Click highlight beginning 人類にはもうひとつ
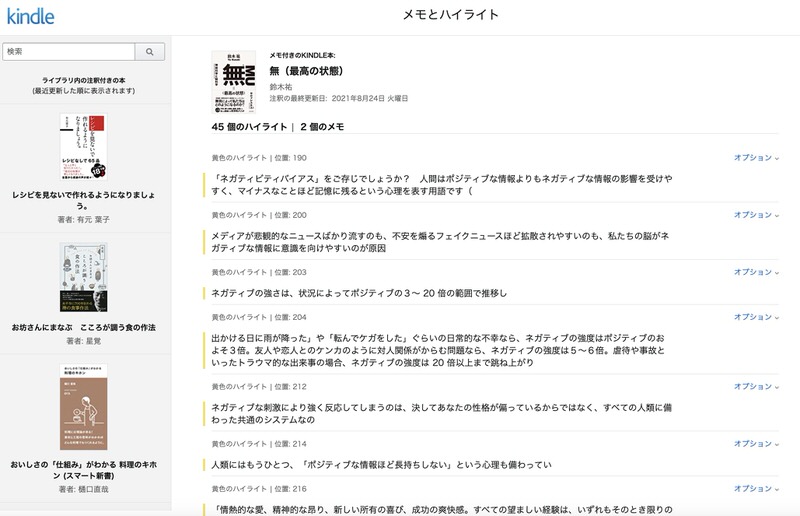This screenshot has width=800, height=516. click(381, 464)
